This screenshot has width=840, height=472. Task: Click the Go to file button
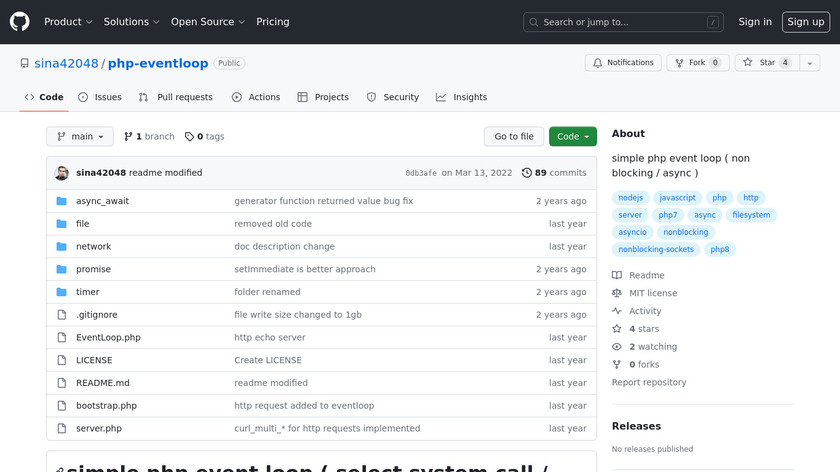tap(514, 137)
